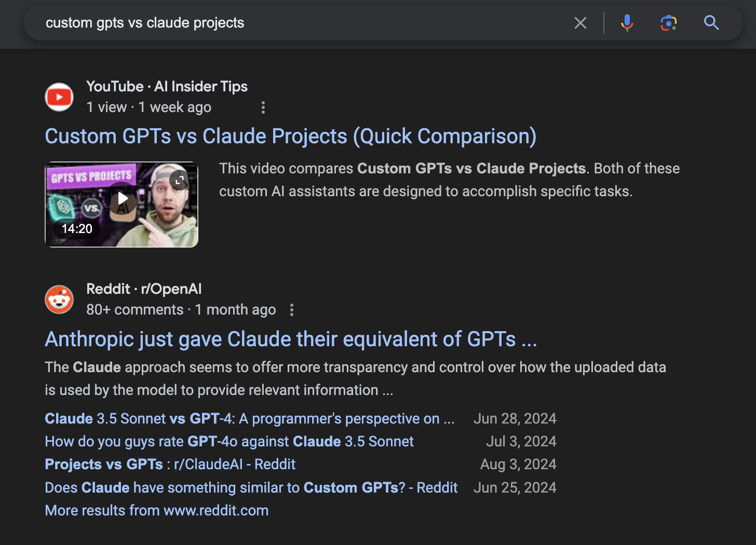
Task: Open the Custom GPTs vs Claude Projects video result
Action: point(291,136)
